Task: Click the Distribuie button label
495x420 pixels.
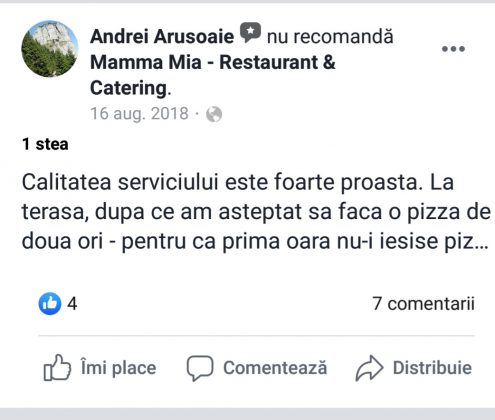Action: pos(432,368)
